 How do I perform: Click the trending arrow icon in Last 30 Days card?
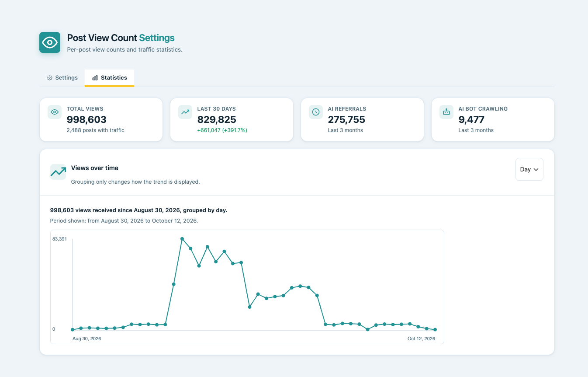pyautogui.click(x=185, y=112)
